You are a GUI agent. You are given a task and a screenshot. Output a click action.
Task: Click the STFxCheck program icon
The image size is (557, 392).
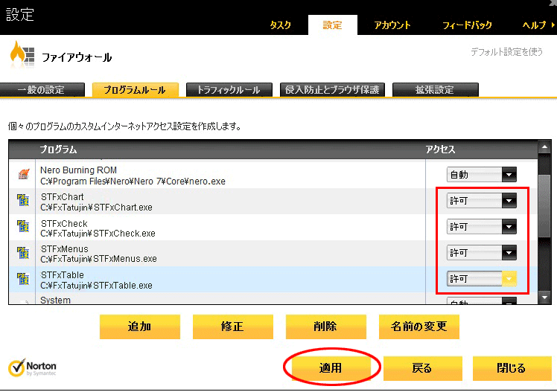coord(23,227)
